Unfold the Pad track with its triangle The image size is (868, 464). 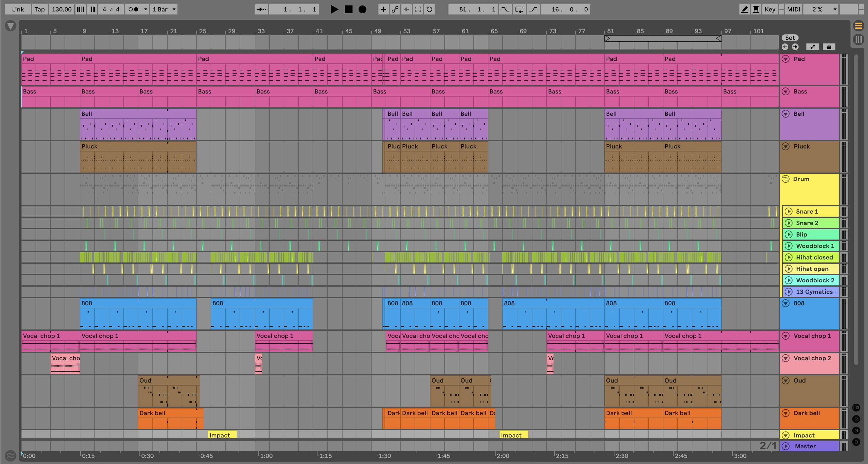pos(785,59)
